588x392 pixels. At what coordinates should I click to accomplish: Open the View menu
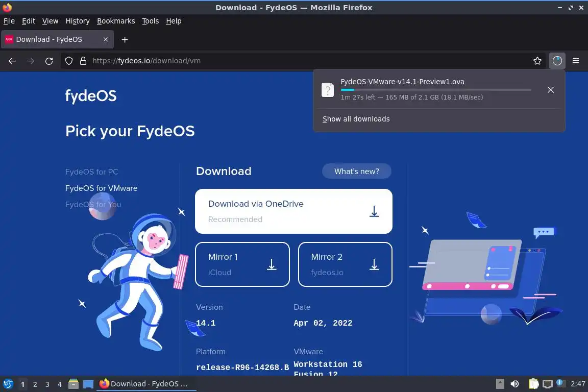click(50, 21)
